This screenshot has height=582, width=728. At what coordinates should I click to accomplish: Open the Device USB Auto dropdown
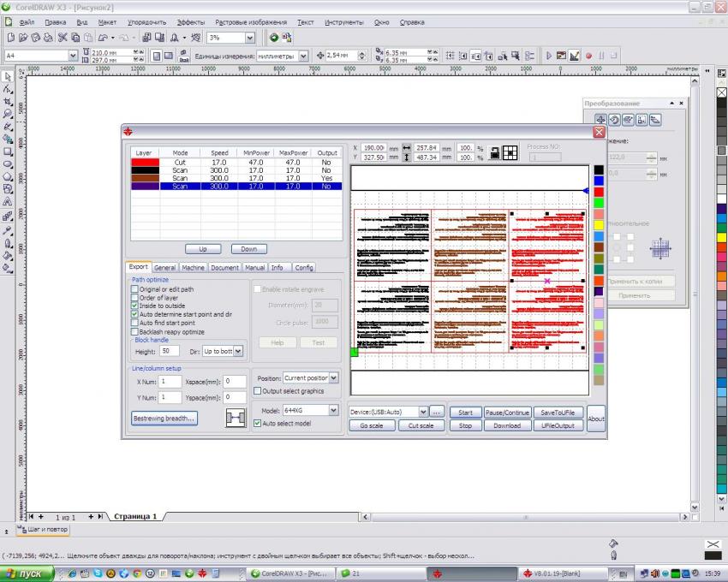click(x=421, y=412)
